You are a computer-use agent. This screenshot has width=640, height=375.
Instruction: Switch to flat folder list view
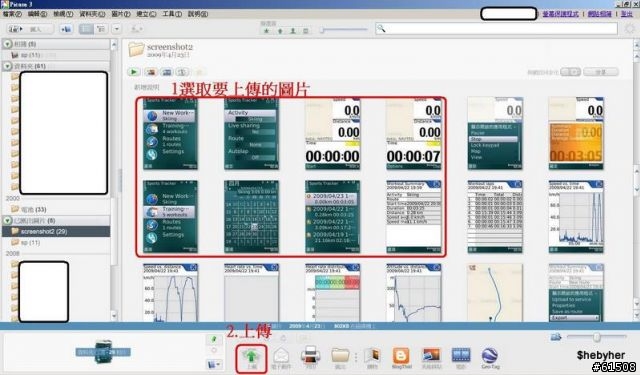point(86,29)
